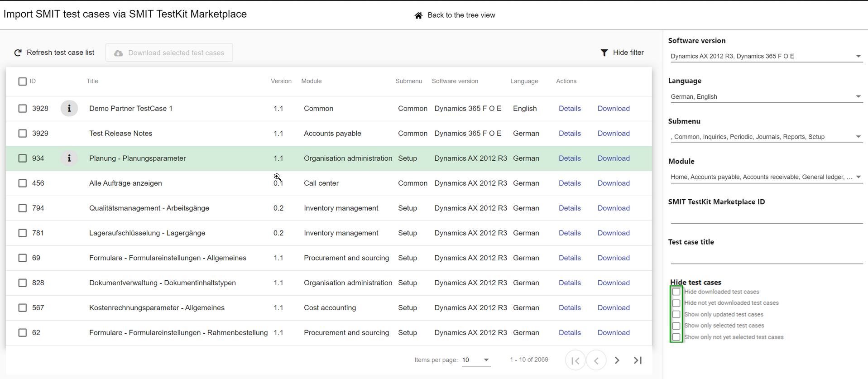Click the Test case title input field
This screenshot has height=379, width=868.
766,257
